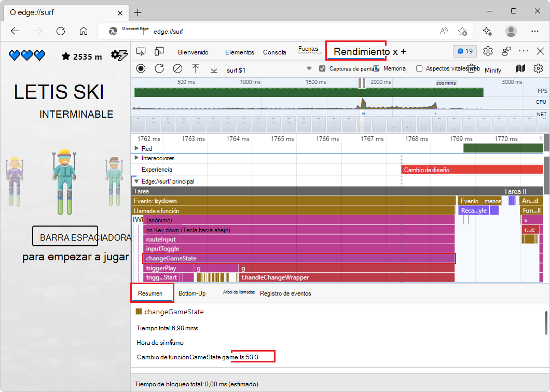Viewport: 550px width, 392px height.
Task: Collapse the Edge://surf/ principal track
Action: (137, 181)
